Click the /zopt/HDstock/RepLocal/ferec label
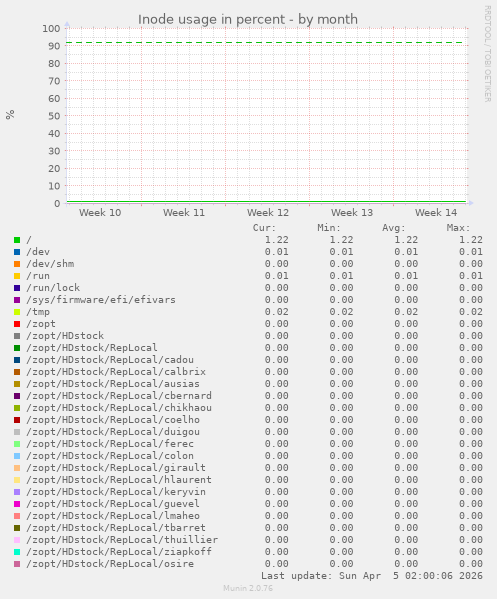 click(x=110, y=444)
